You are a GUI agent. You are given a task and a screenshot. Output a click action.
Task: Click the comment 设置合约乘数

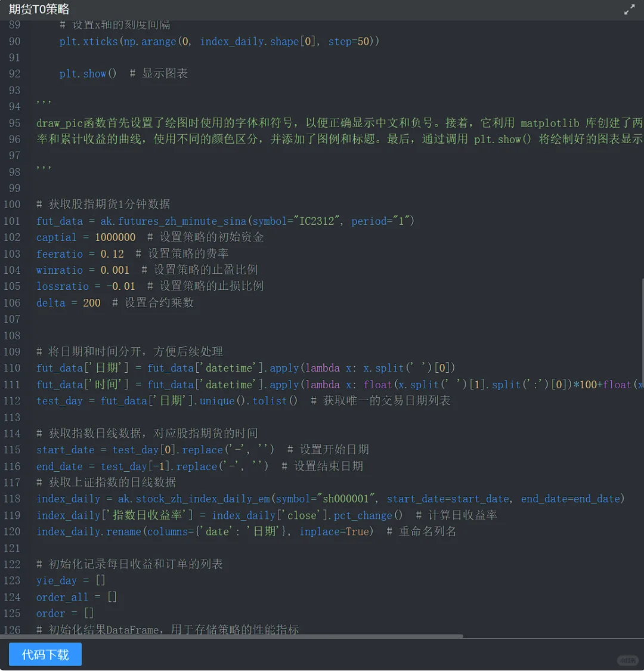[153, 302]
